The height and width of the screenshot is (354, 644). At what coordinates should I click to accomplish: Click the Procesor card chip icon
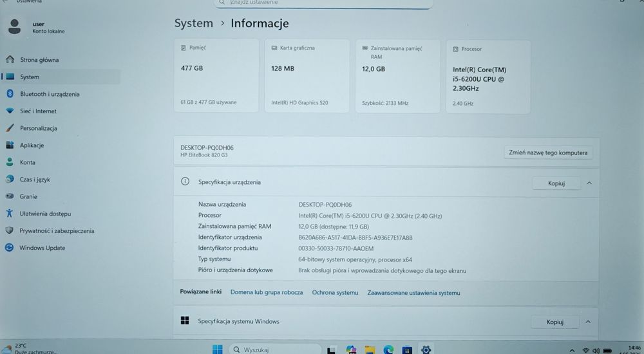pyautogui.click(x=455, y=49)
